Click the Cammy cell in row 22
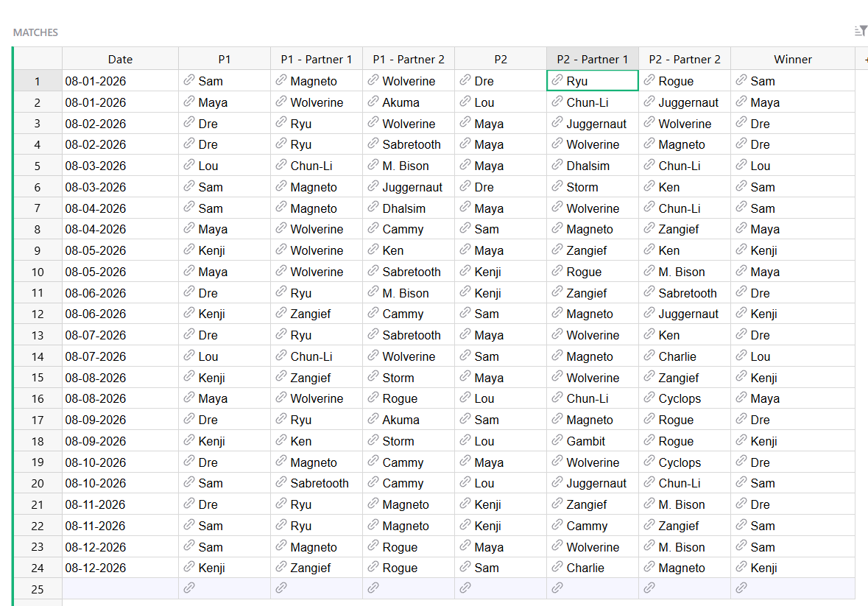Screen dimensions: 868x606 tap(593, 525)
